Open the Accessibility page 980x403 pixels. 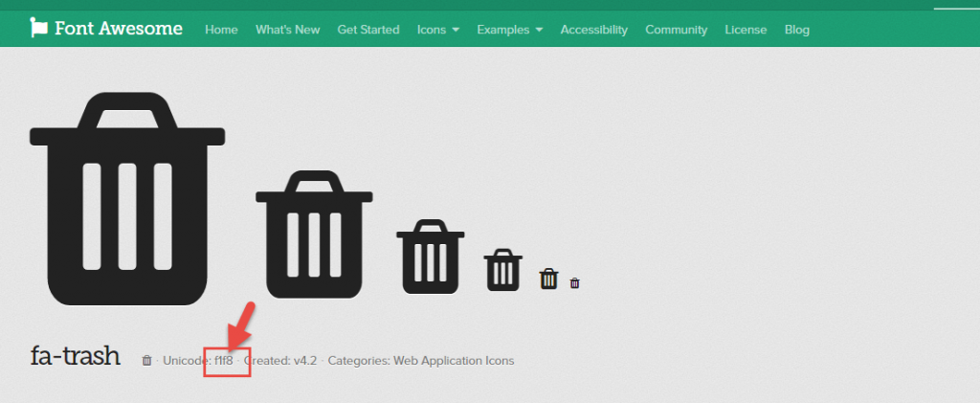(x=593, y=30)
